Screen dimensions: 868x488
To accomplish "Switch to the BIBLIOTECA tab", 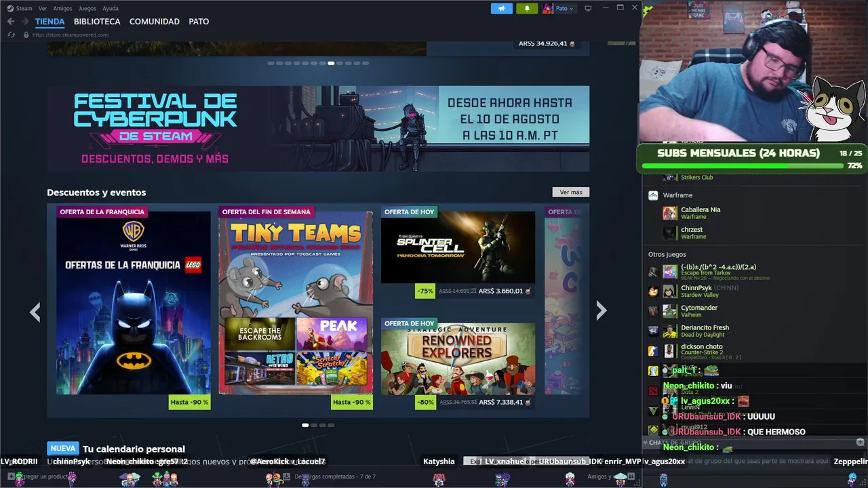I will click(97, 22).
